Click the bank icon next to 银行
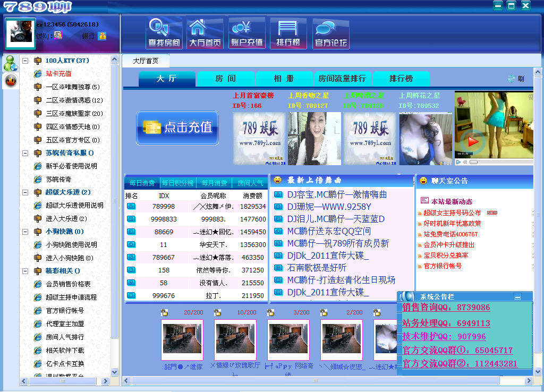Image resolution: width=544 pixels, height=392 pixels. pyautogui.click(x=103, y=36)
